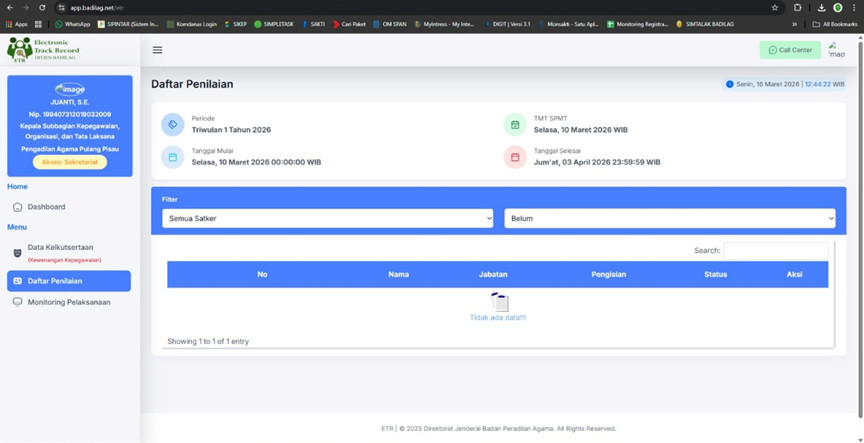This screenshot has width=864, height=443.
Task: Click the Monitoring Pelaksanaan monitor icon
Action: click(17, 302)
